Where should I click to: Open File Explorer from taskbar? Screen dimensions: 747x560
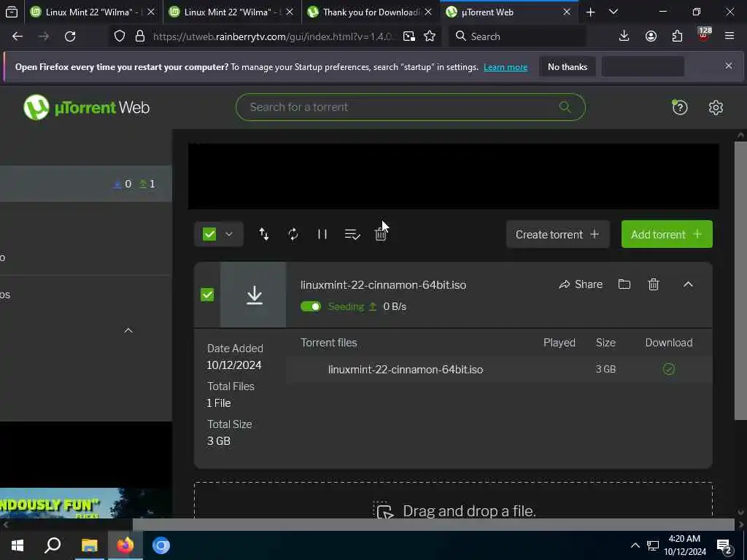point(89,545)
